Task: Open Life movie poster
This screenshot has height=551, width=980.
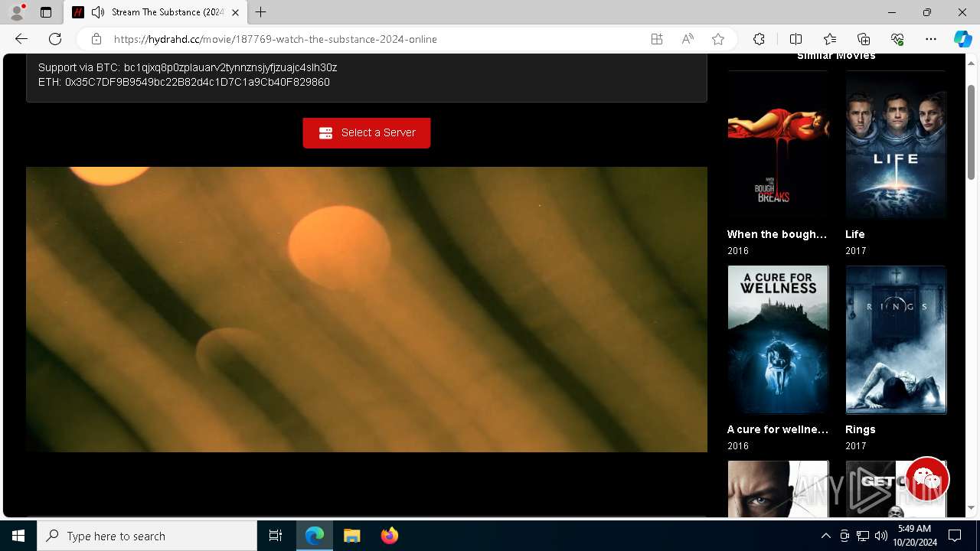Action: 896,145
